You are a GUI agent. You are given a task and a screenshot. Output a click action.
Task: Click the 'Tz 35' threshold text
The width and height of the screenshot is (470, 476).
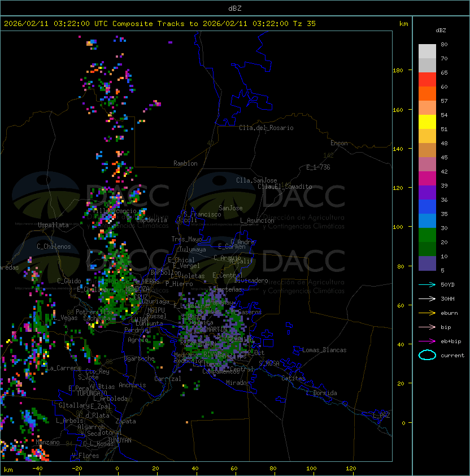tap(304, 24)
